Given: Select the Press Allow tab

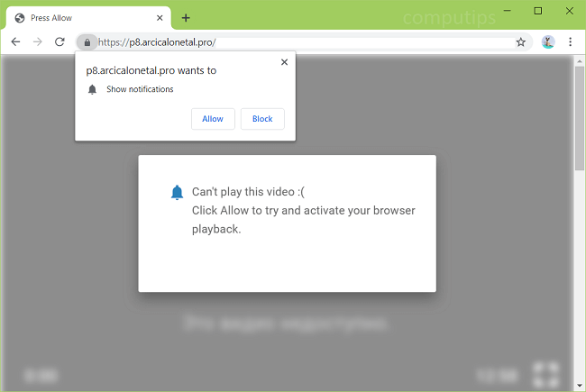Looking at the screenshot, I should point(81,18).
